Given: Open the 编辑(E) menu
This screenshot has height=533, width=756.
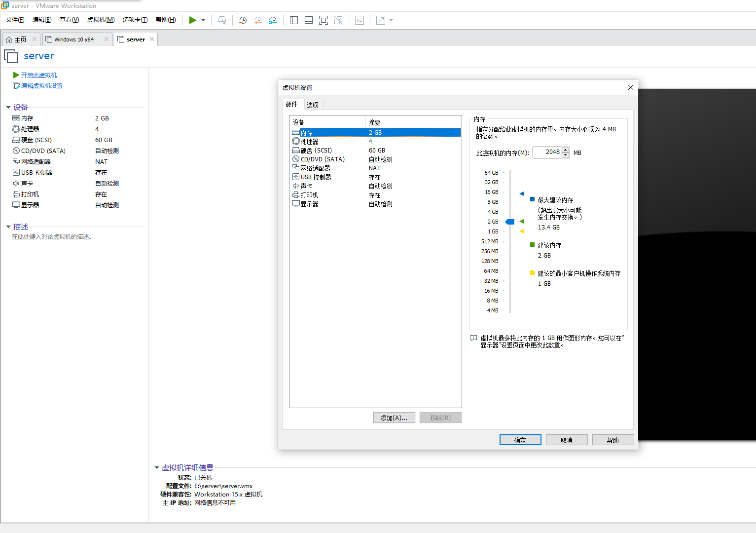Looking at the screenshot, I should [42, 20].
